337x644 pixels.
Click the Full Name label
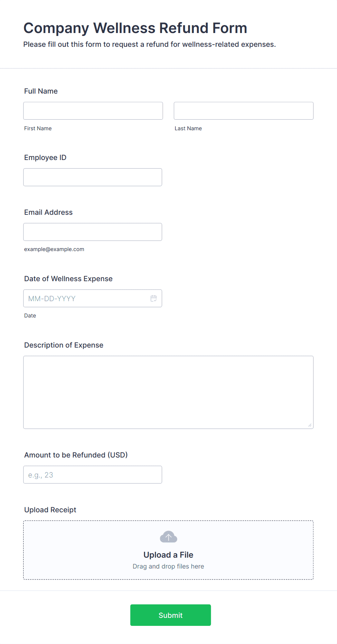point(41,91)
